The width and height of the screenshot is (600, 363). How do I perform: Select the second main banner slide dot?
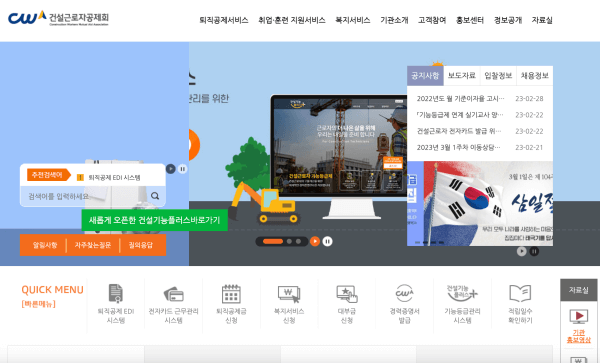289,241
